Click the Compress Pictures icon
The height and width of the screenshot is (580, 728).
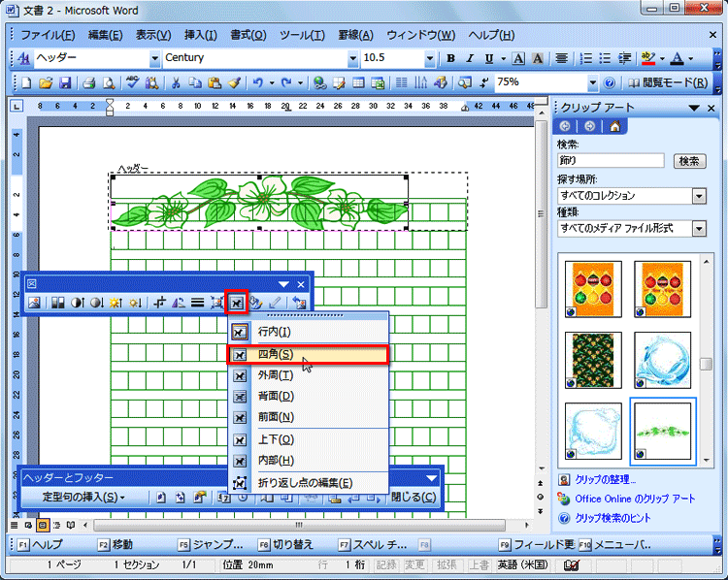tap(216, 303)
